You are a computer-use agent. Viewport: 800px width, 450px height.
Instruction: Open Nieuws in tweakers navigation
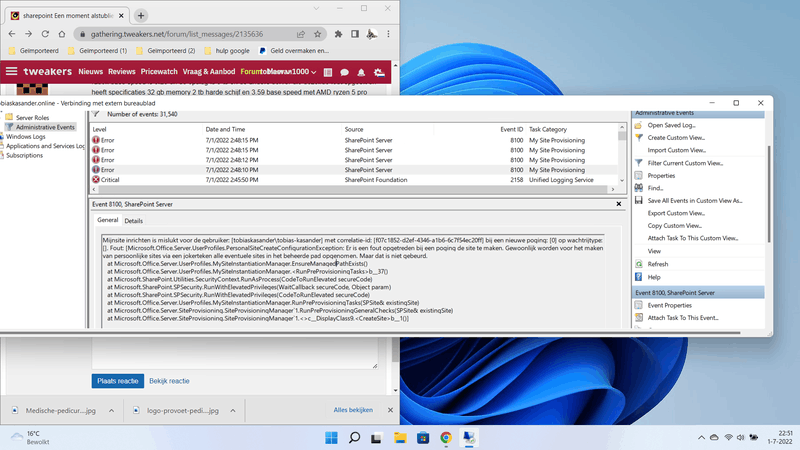[90, 71]
